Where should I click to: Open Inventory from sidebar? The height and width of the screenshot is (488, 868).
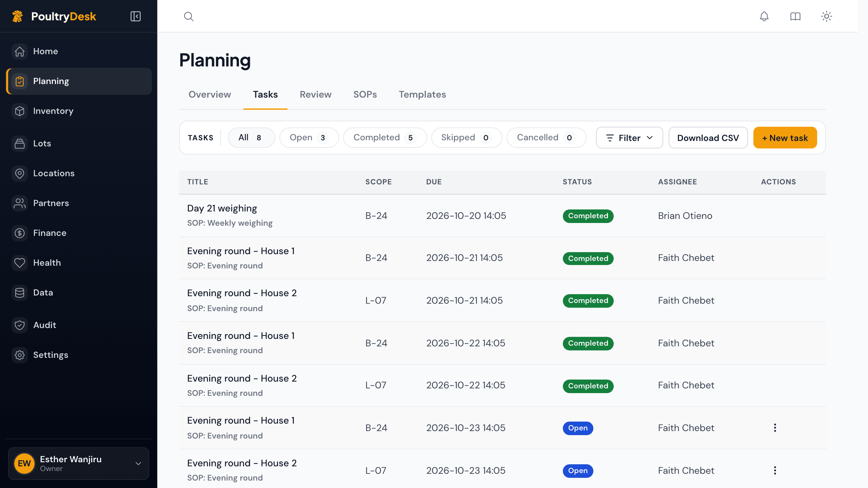click(79, 111)
